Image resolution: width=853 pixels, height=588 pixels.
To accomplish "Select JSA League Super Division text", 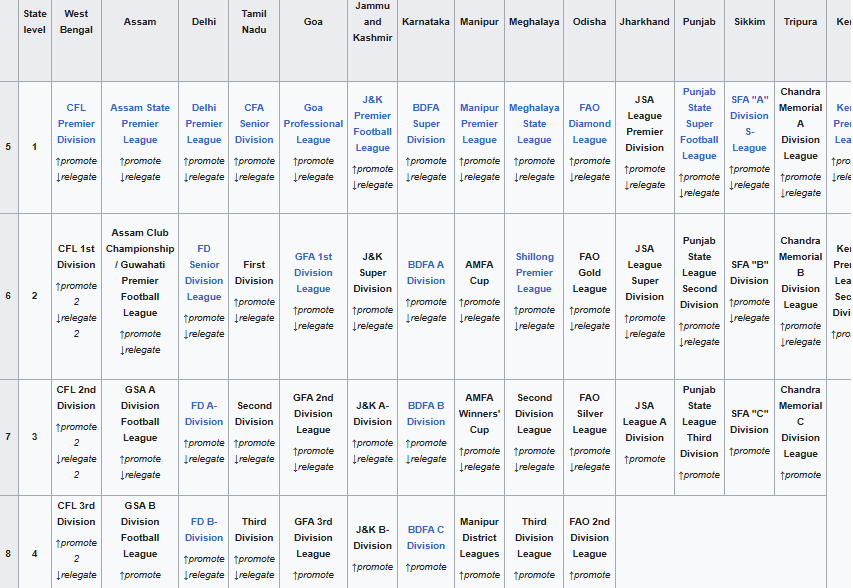I will click(645, 273).
